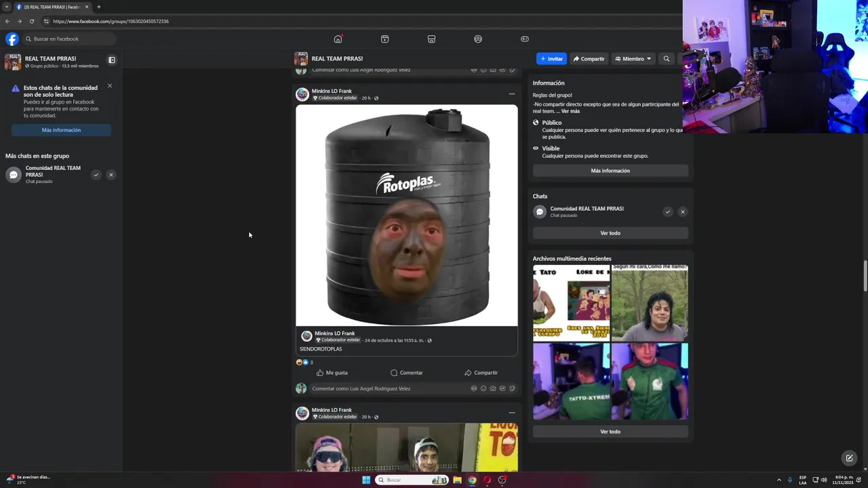Image resolution: width=868 pixels, height=488 pixels.
Task: Open Facebook Home from top navigation
Action: pyautogui.click(x=338, y=39)
